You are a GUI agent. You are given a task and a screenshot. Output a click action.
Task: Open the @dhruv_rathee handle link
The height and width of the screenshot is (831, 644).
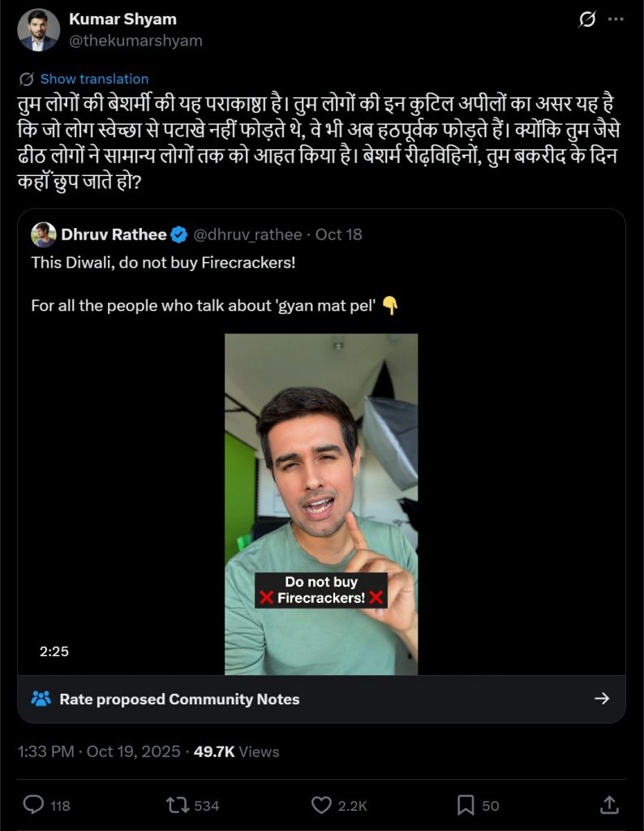pyautogui.click(x=247, y=235)
